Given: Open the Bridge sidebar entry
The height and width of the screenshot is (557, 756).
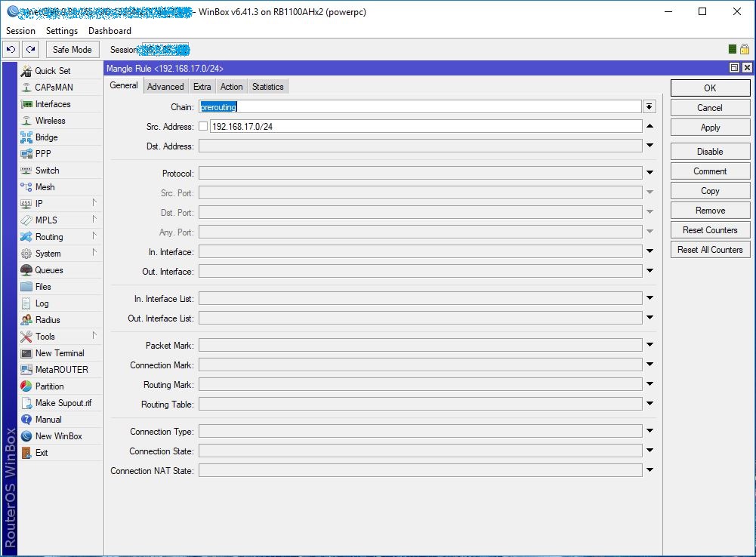Looking at the screenshot, I should point(60,137).
